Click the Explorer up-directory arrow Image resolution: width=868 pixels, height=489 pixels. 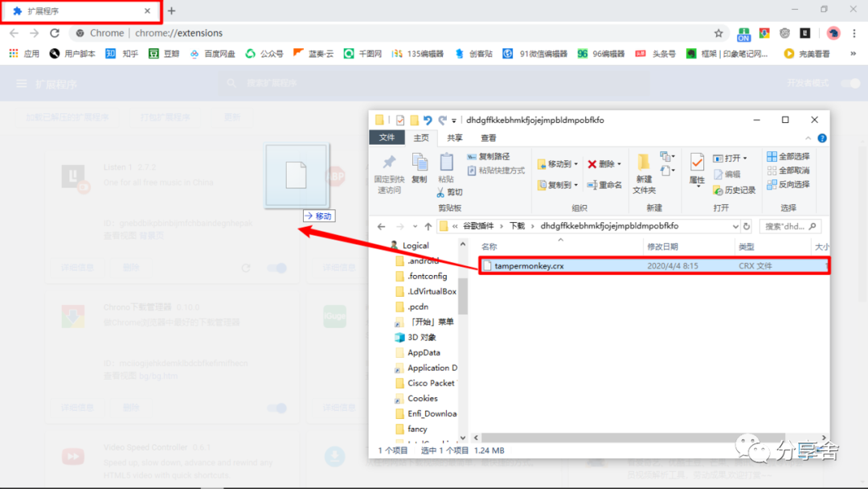coord(428,226)
